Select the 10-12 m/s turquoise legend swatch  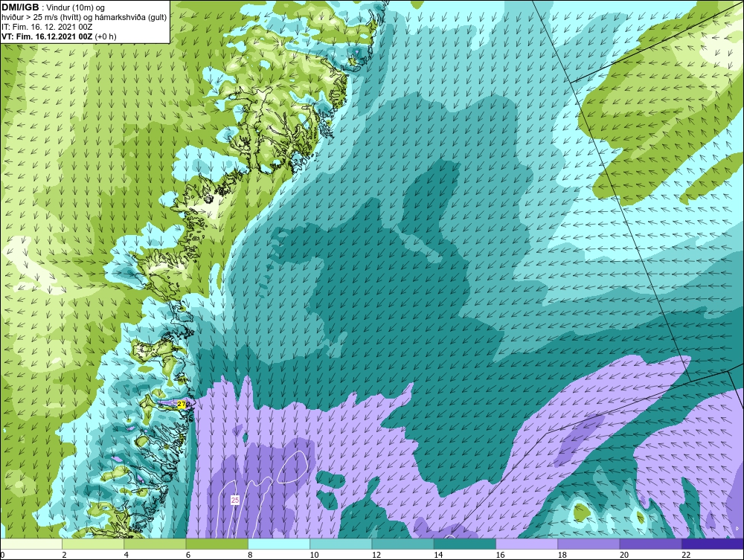click(x=341, y=544)
